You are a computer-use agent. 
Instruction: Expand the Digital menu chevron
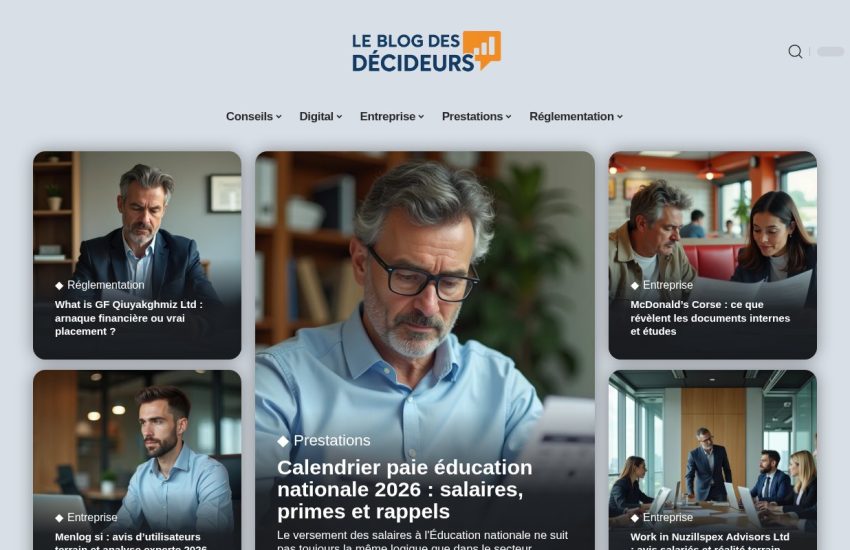(x=339, y=117)
